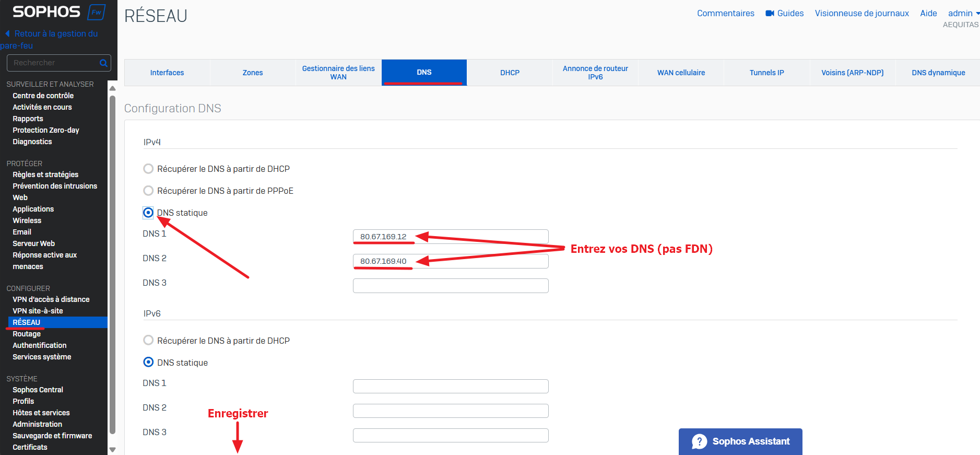The height and width of the screenshot is (455, 980).
Task: Open Sauvegarde et firmware in sidebar
Action: (x=52, y=436)
